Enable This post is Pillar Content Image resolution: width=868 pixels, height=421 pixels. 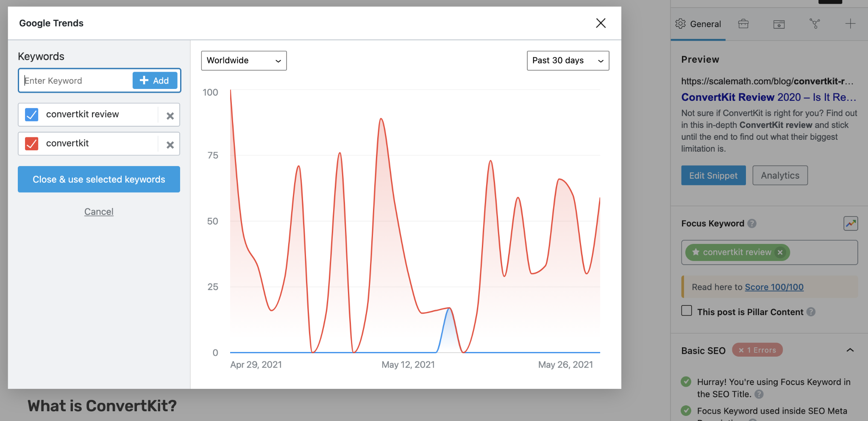(687, 311)
